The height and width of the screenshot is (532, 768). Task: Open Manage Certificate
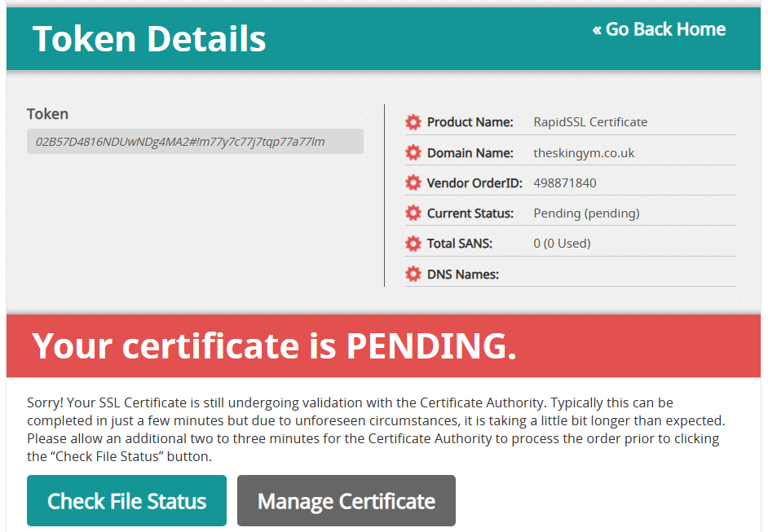346,501
